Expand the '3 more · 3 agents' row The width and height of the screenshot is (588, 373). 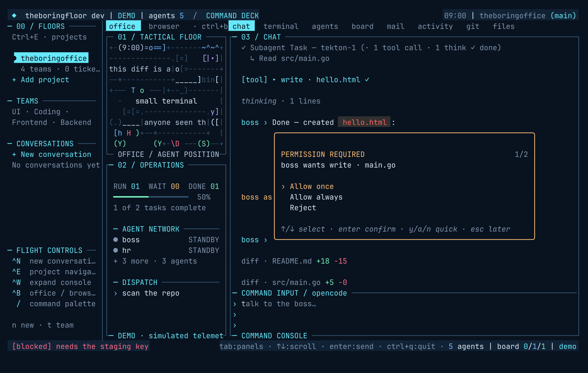pyautogui.click(x=155, y=261)
